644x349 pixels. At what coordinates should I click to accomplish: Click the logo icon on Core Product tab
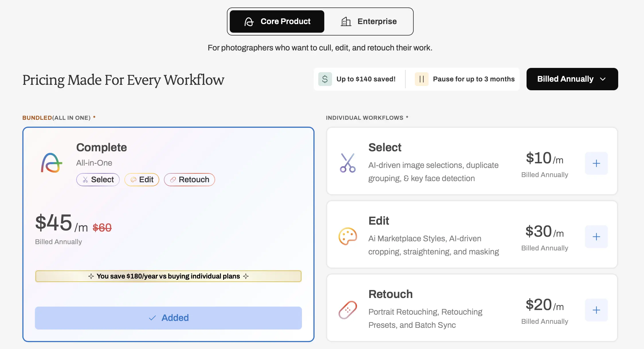pyautogui.click(x=249, y=21)
